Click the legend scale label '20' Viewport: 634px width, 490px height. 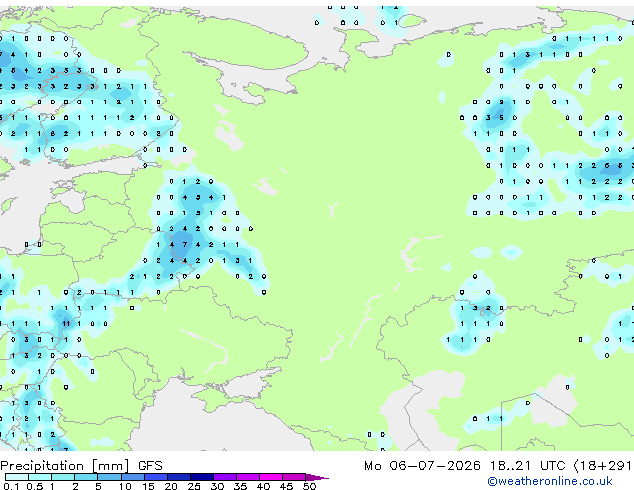click(171, 486)
